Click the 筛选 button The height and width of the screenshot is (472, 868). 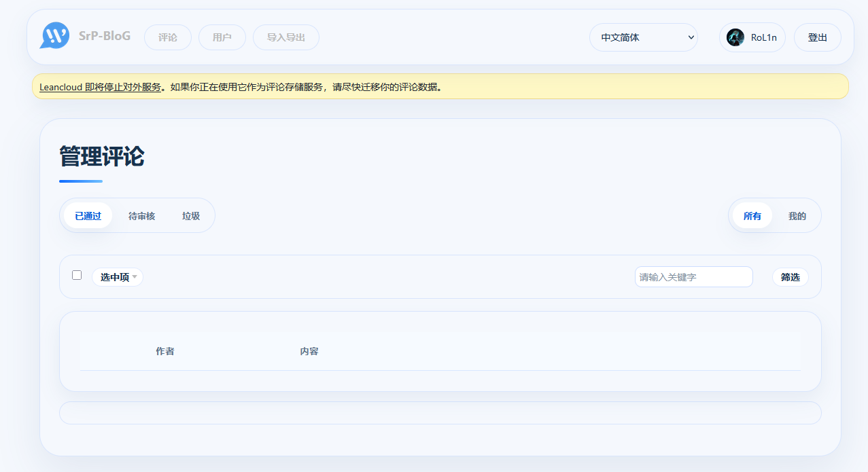click(x=791, y=277)
